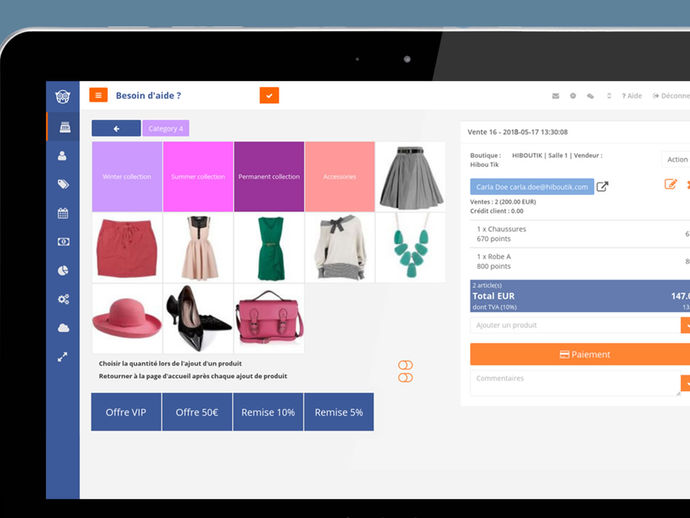Add the red skirt product

point(127,248)
